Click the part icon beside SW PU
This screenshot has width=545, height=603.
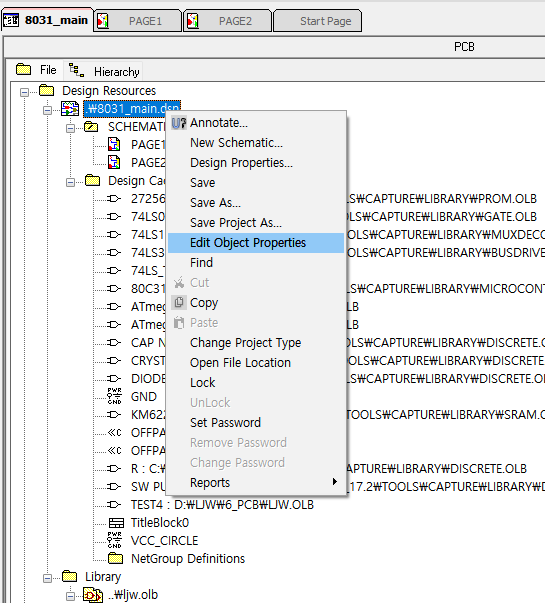click(114, 486)
